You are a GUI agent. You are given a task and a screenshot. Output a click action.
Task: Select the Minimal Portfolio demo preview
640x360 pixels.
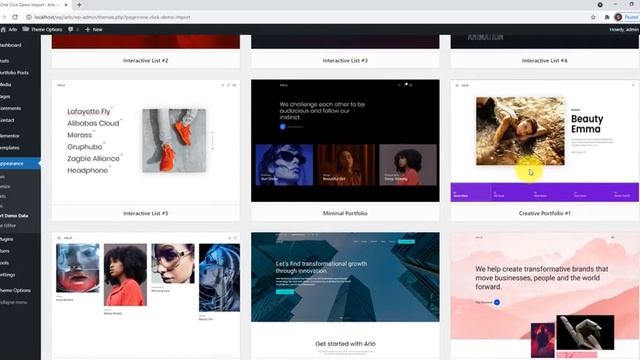[x=345, y=141]
